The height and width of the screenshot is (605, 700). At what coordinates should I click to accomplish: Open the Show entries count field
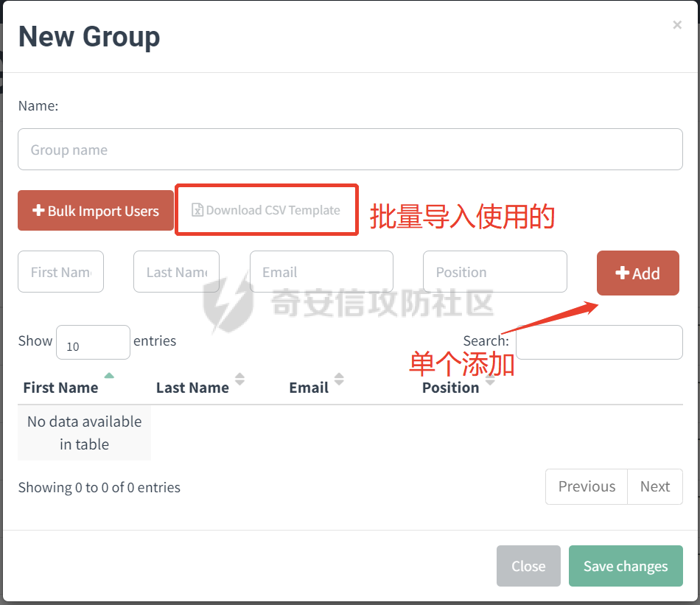click(x=93, y=343)
